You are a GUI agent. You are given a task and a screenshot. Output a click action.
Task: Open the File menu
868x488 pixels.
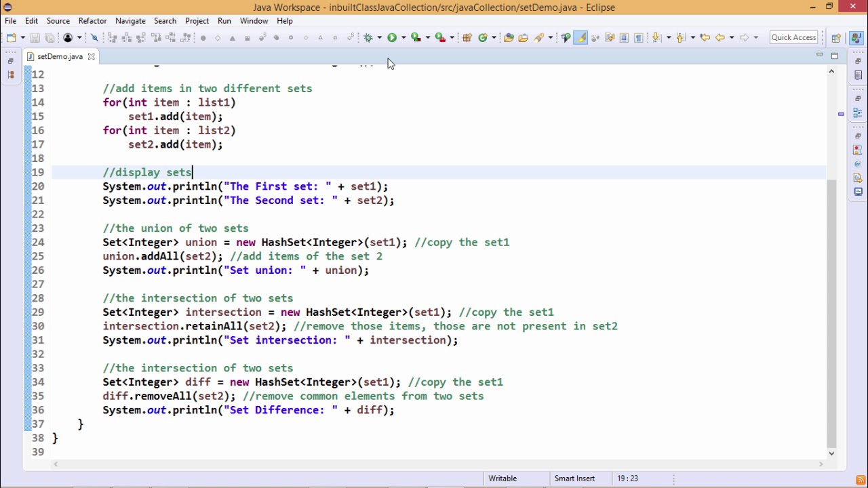(11, 21)
